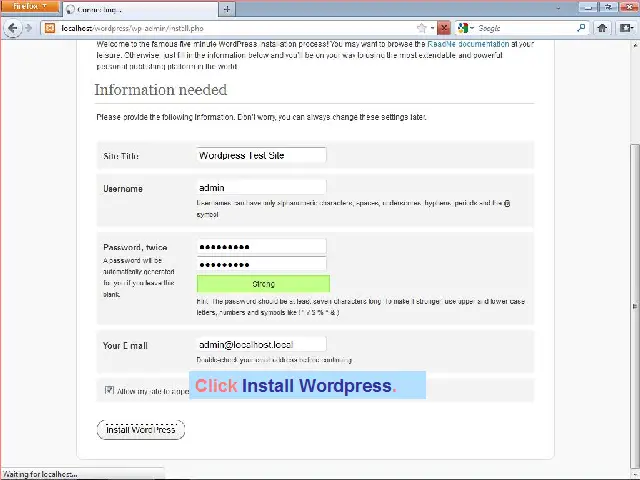Click the Install WordPress button

pos(141,429)
